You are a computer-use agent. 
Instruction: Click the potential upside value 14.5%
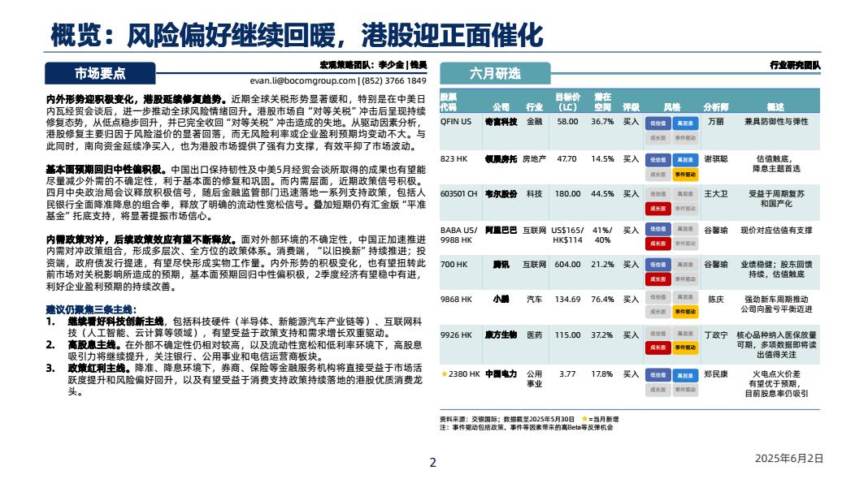coord(602,159)
